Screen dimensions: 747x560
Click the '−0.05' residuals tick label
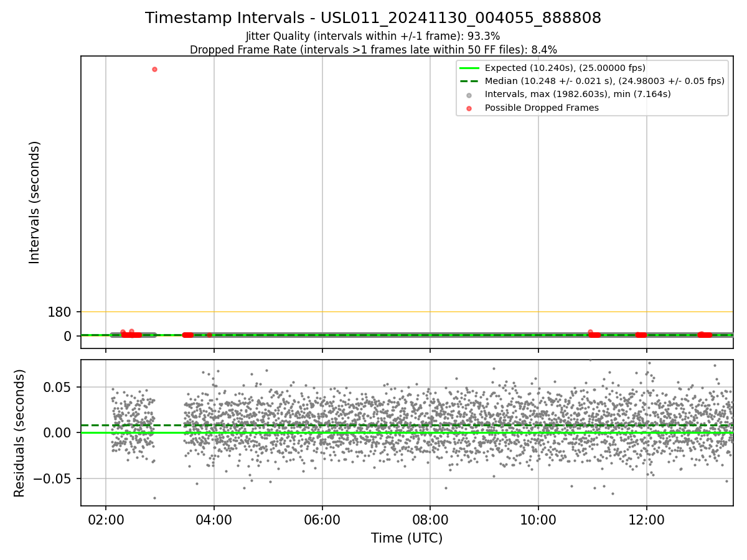(53, 478)
